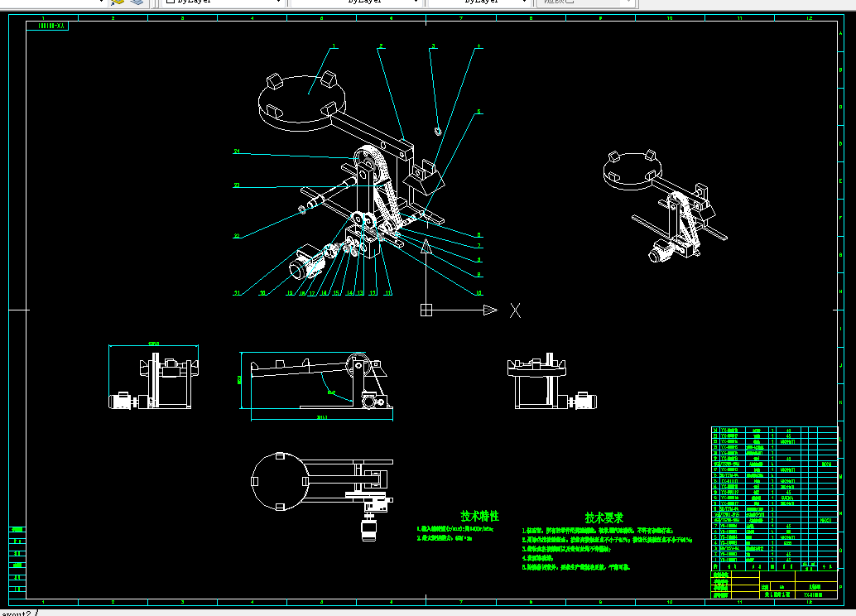The height and width of the screenshot is (616, 856).
Task: Click the X axis label of the UCS icon
Action: point(515,310)
